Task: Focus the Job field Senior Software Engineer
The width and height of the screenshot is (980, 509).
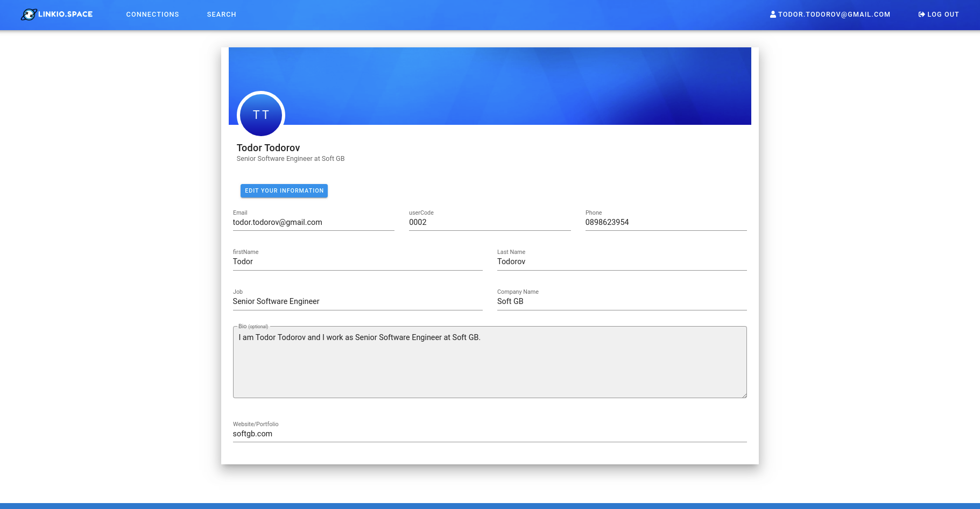Action: point(358,301)
